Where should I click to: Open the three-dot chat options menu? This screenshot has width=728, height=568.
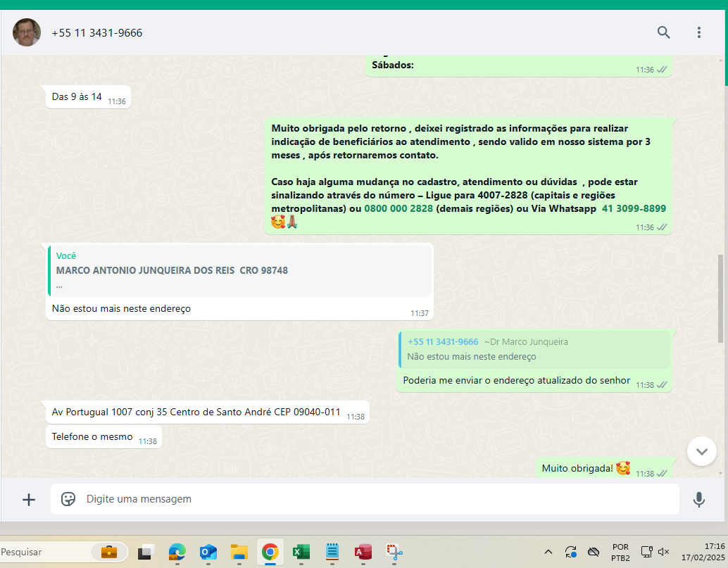(698, 32)
